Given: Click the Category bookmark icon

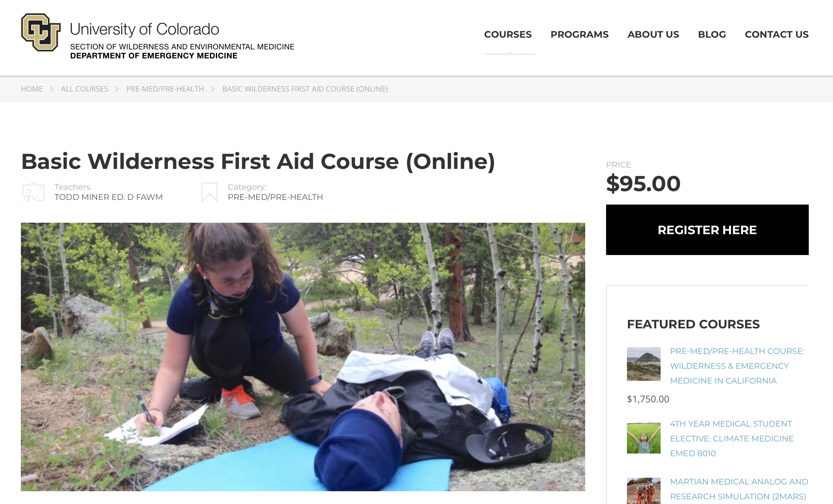Looking at the screenshot, I should click(x=210, y=192).
